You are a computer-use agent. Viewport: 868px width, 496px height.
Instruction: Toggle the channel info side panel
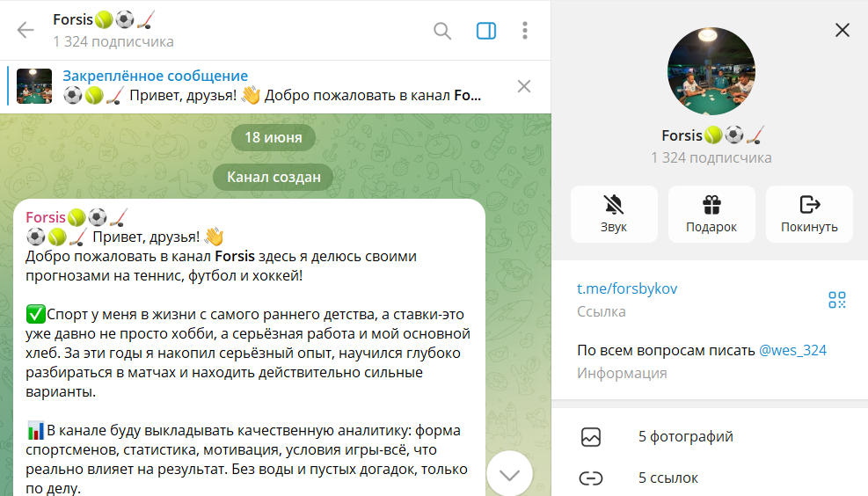486,31
